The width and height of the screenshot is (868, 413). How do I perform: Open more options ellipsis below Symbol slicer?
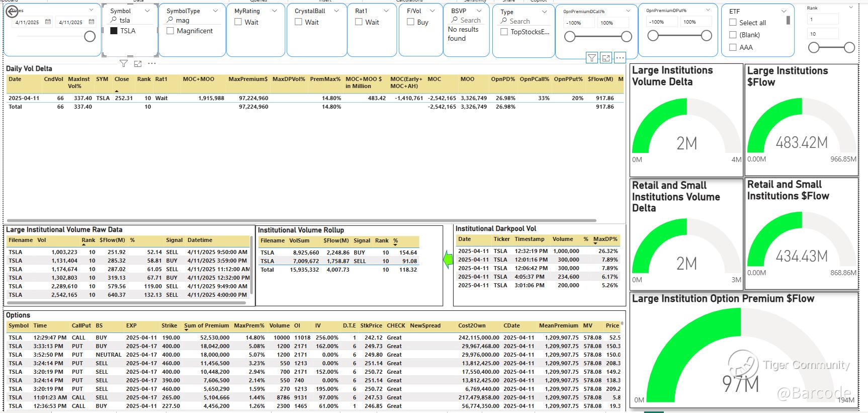[x=152, y=63]
